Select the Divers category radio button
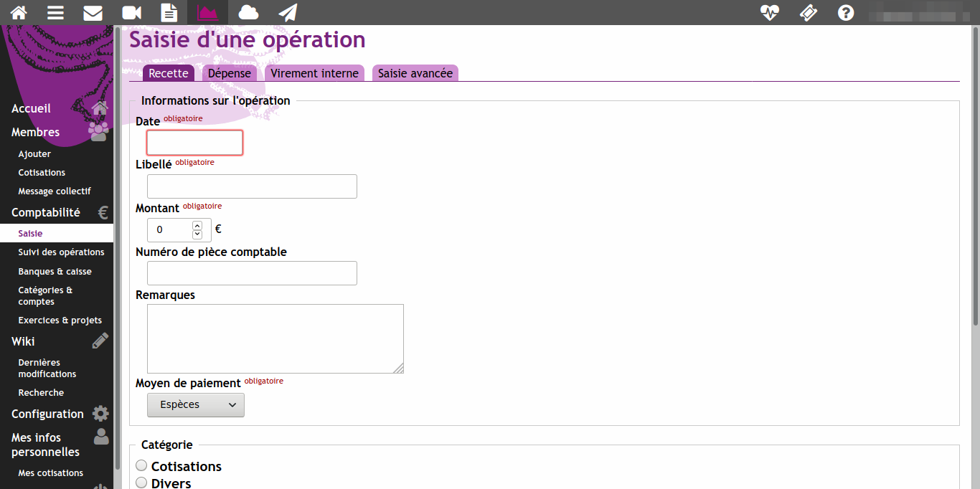Image resolution: width=980 pixels, height=489 pixels. (141, 483)
